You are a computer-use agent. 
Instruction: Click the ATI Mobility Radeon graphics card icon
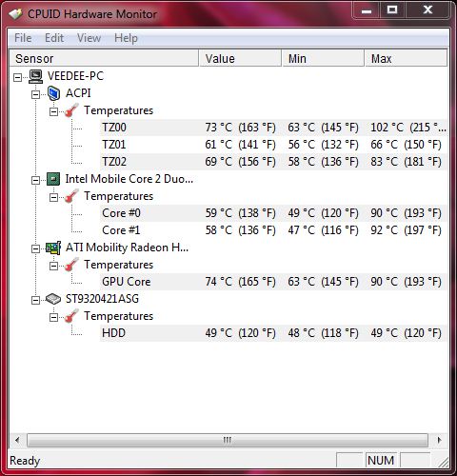click(53, 248)
